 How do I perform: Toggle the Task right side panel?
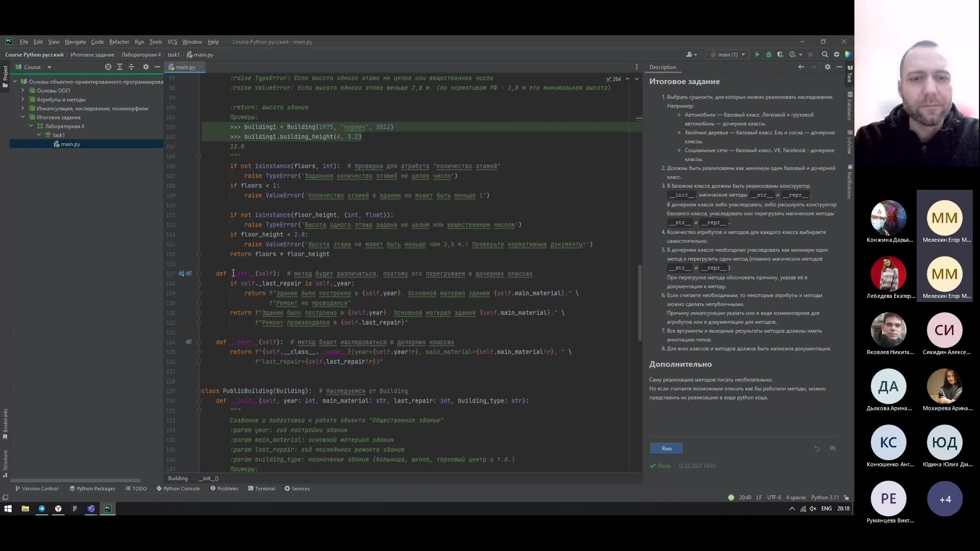pyautogui.click(x=850, y=74)
